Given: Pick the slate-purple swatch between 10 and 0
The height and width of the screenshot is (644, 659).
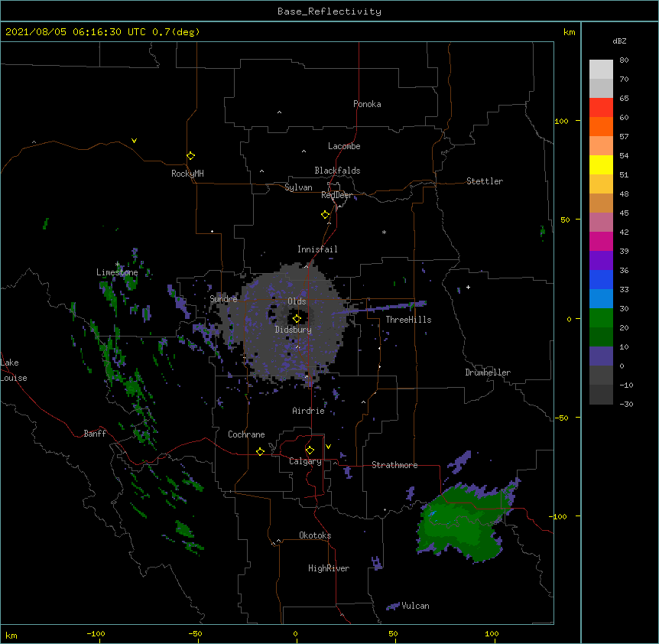Looking at the screenshot, I should point(601,356).
